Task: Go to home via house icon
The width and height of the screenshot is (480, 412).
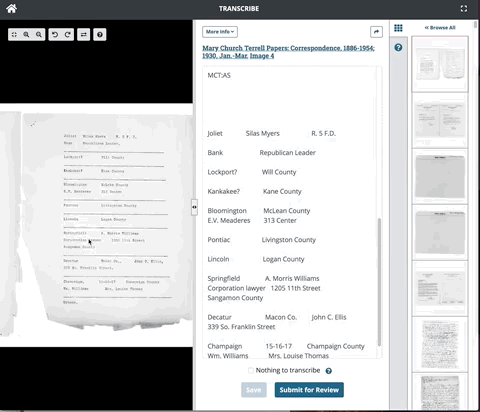Action: 12,9
